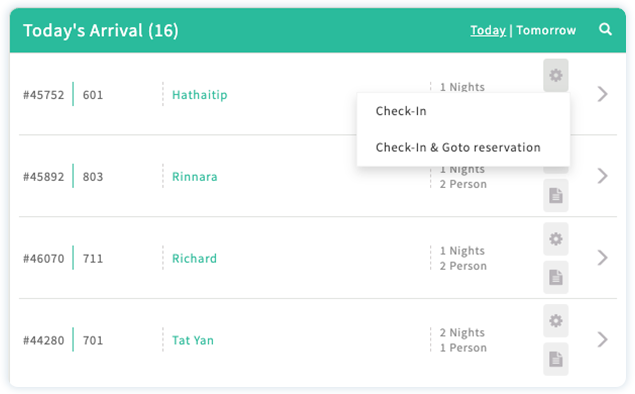The height and width of the screenshot is (394, 635).
Task: Open gear settings for Hathaitip reservation
Action: [x=556, y=75]
